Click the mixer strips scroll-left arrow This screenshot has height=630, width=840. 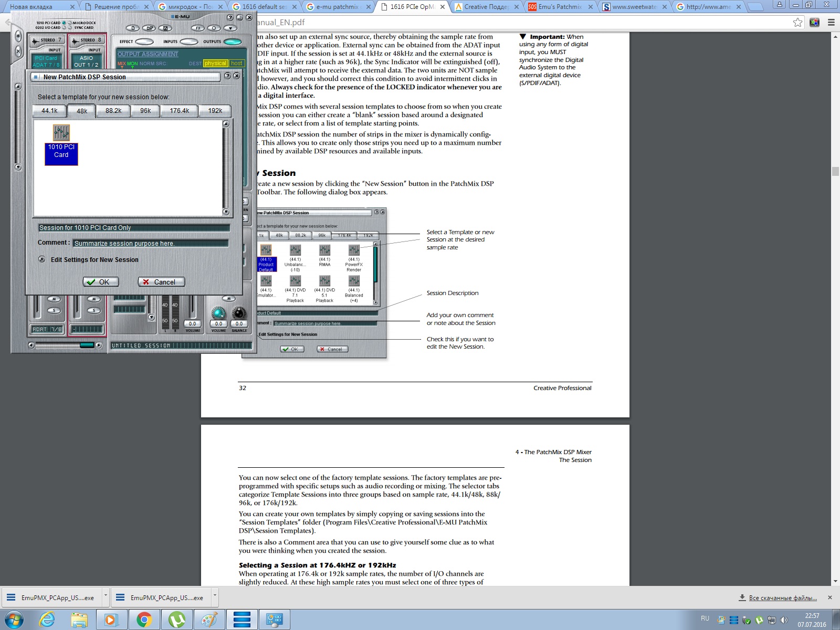31,345
